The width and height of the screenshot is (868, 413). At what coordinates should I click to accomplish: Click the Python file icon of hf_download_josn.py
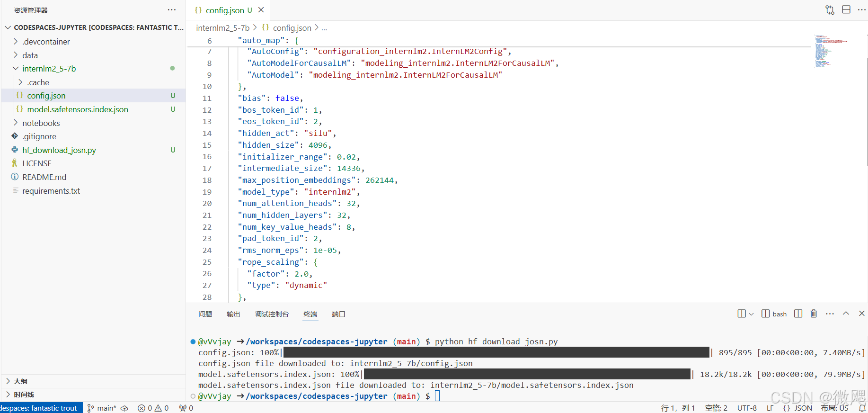(x=15, y=150)
